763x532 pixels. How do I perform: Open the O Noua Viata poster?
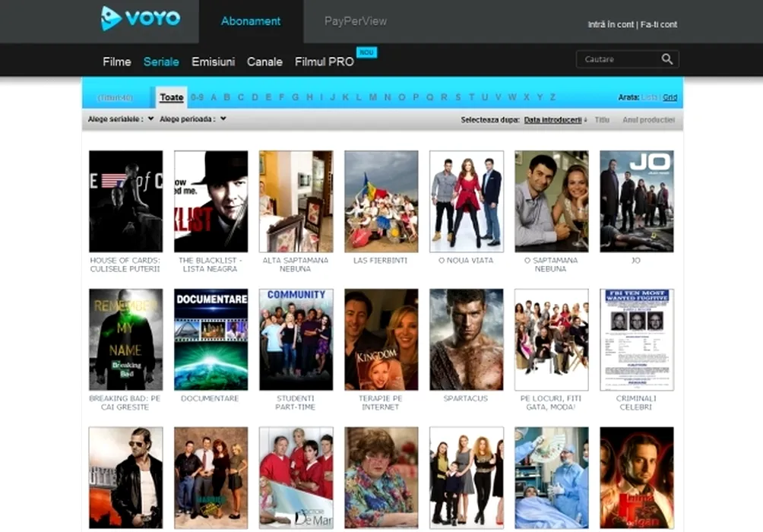[x=466, y=201]
